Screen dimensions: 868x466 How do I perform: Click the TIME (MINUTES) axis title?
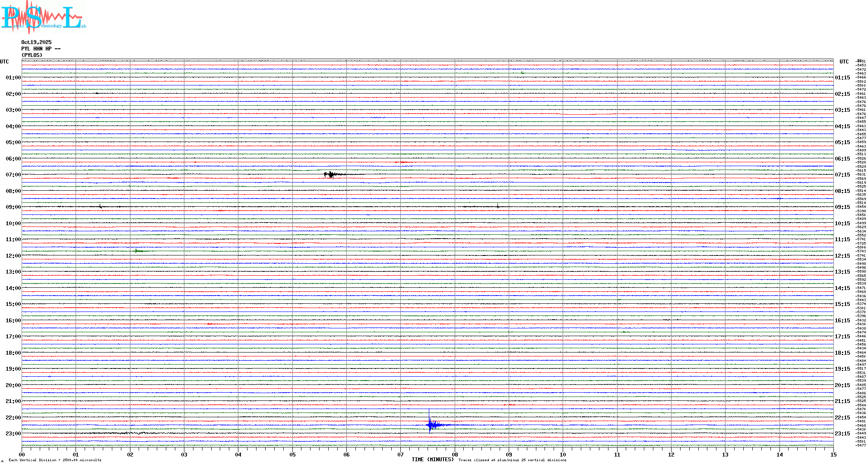click(433, 460)
